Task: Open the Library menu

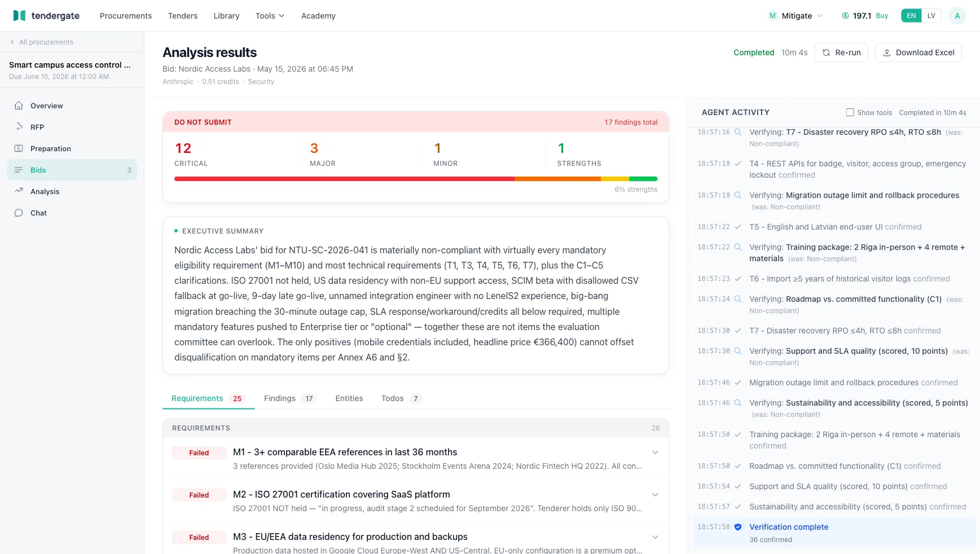Action: (x=226, y=16)
